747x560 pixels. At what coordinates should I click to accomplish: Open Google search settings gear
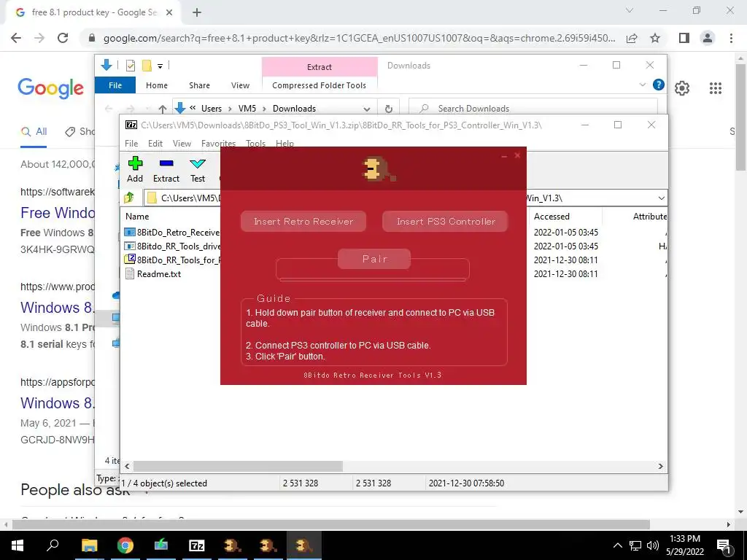682,88
